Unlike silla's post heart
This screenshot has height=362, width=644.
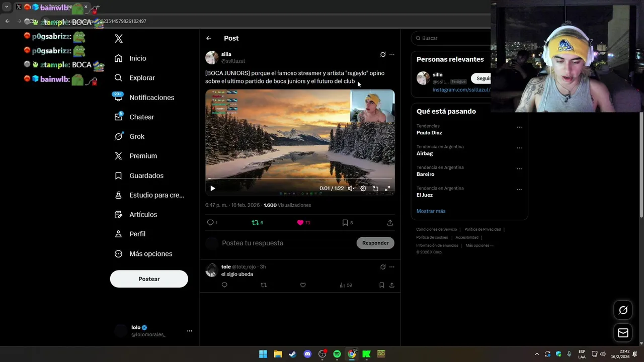[x=300, y=223]
